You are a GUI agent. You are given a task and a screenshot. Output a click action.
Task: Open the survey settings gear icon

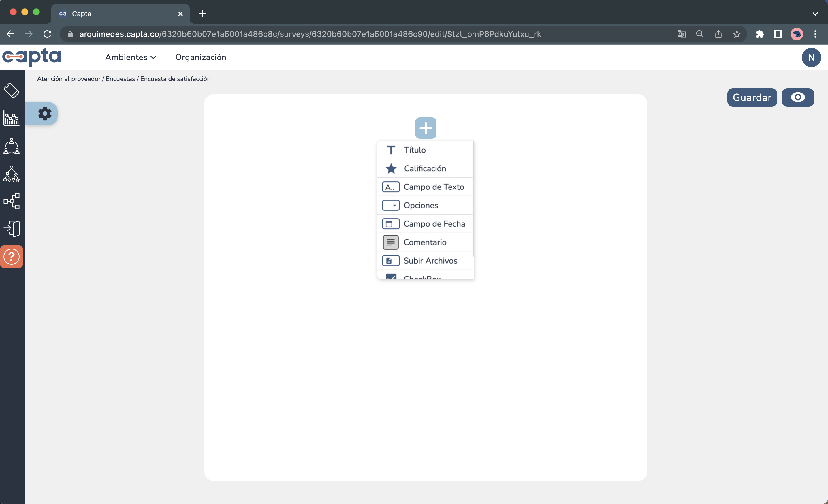45,113
